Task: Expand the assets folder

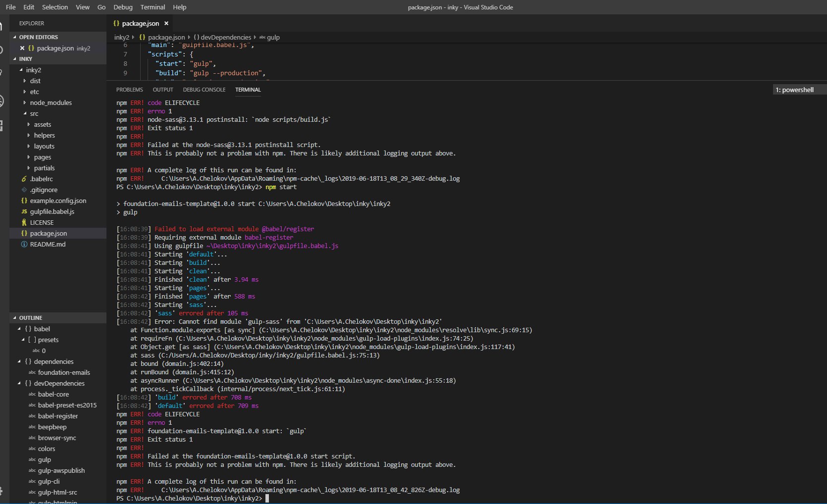Action: coord(29,124)
